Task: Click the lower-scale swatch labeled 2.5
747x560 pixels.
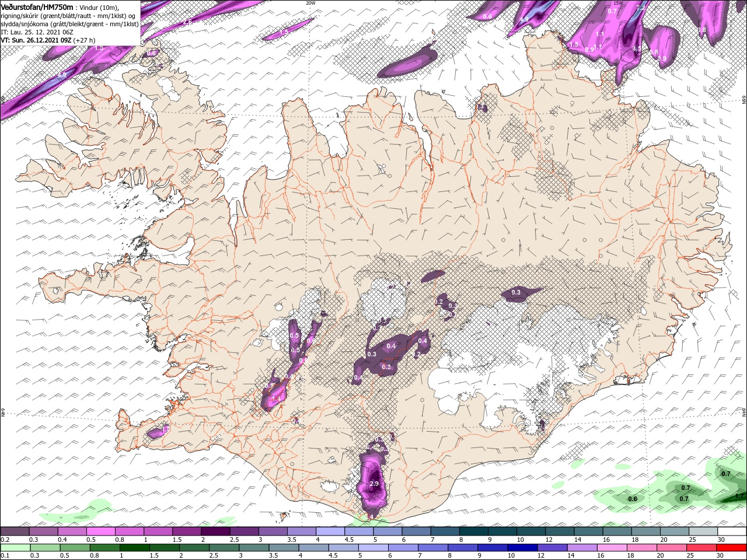Action: click(x=224, y=547)
